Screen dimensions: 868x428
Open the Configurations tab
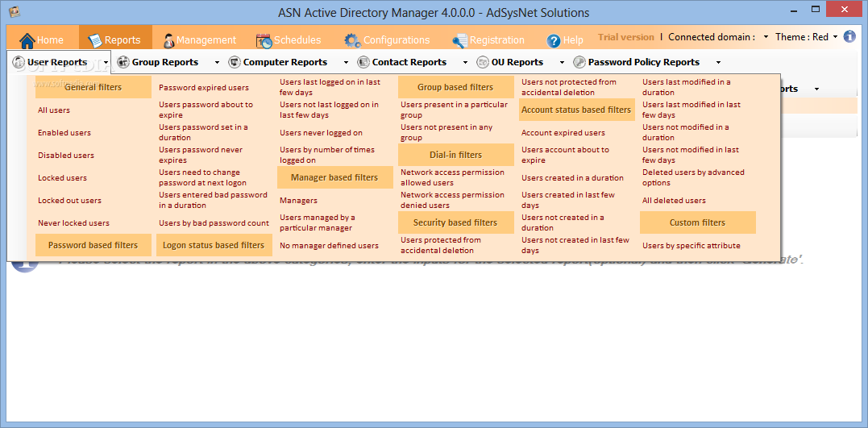(x=388, y=39)
